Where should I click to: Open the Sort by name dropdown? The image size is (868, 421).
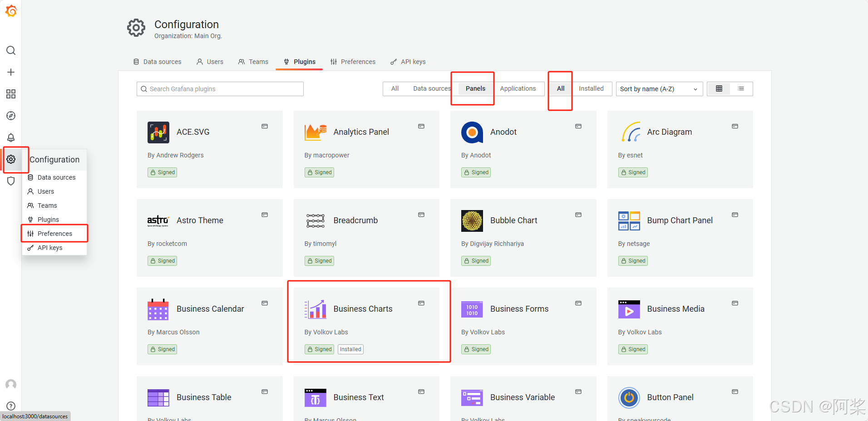click(658, 88)
